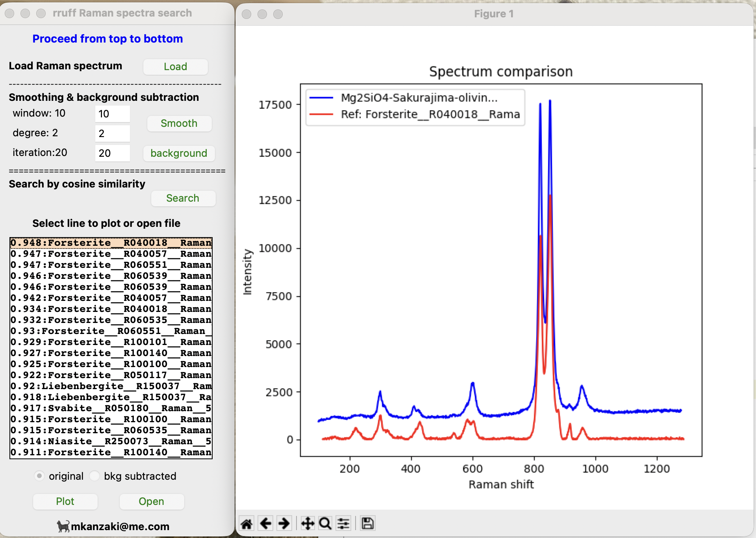Click the matplotlib Home reset view icon
756x538 pixels.
pos(247,524)
